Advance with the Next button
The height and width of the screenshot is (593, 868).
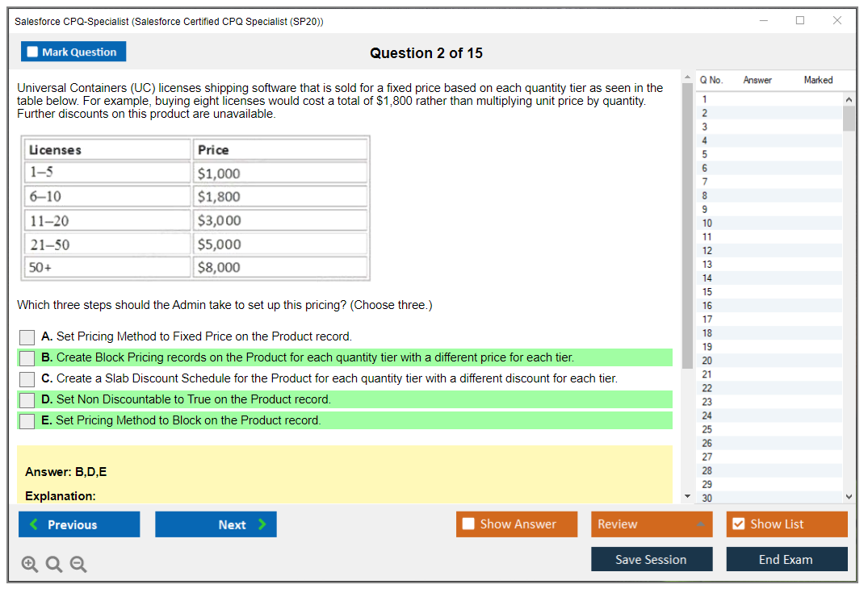(216, 524)
